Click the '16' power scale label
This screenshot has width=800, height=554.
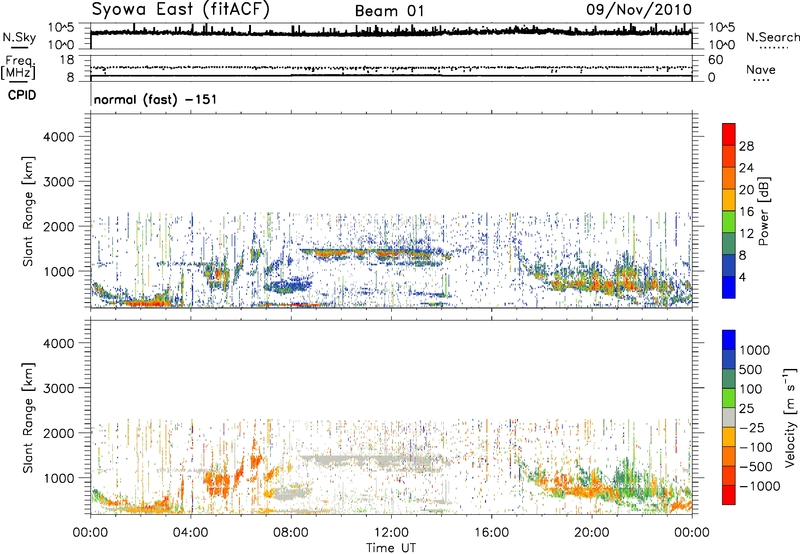coord(746,212)
